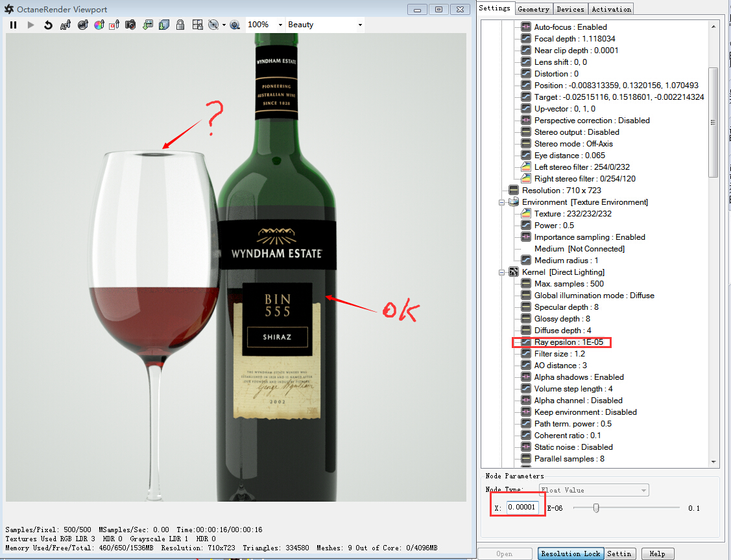Click 'Samples/Pixel: 500/500' status text
Viewport: 731px width, 560px height.
pos(48,530)
